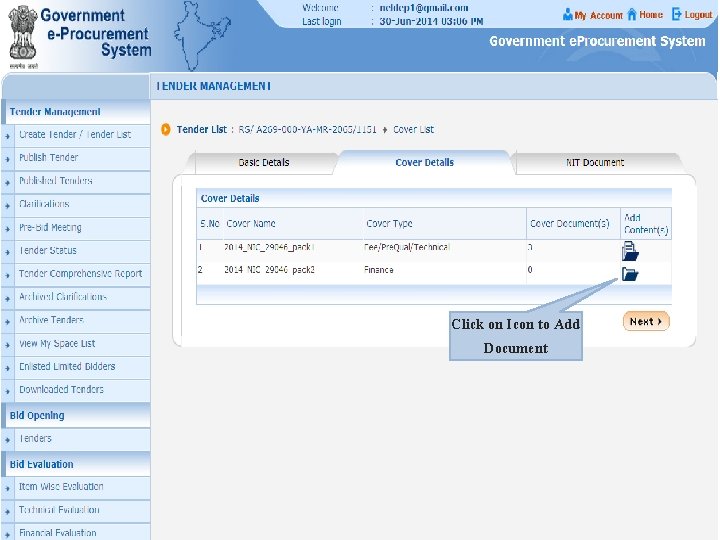This screenshot has height=540, width=720.
Task: Open Create Tender / Tender List menu
Action: pyautogui.click(x=75, y=135)
